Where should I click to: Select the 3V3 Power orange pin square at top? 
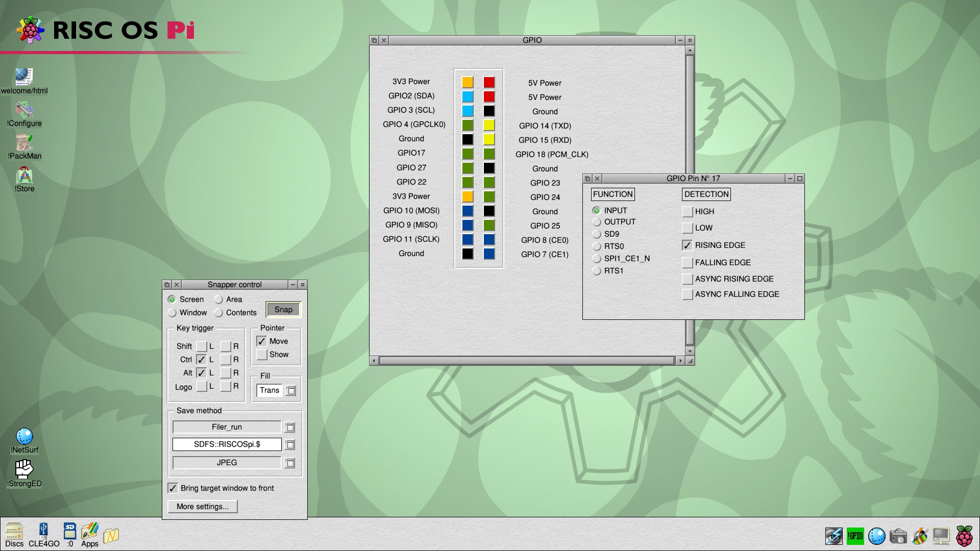pyautogui.click(x=468, y=82)
